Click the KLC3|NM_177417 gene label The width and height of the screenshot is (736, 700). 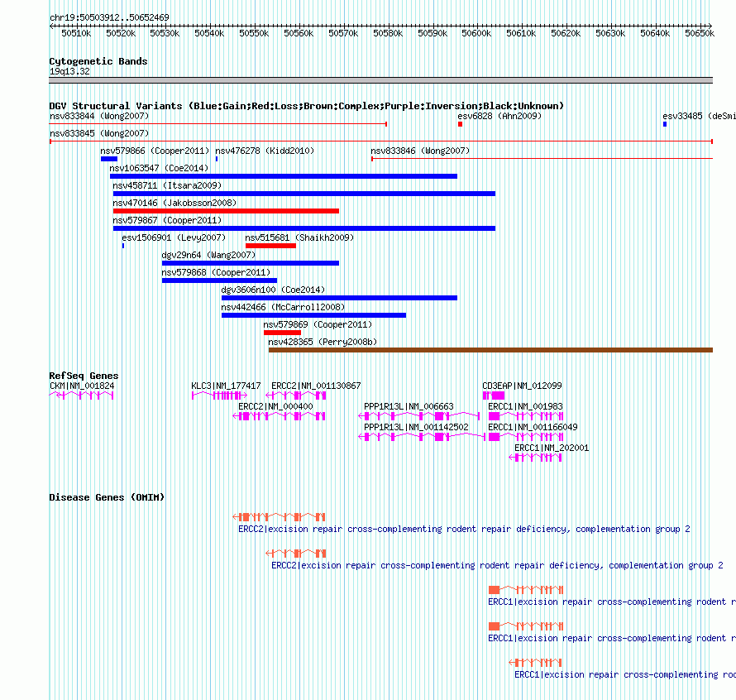pos(226,386)
